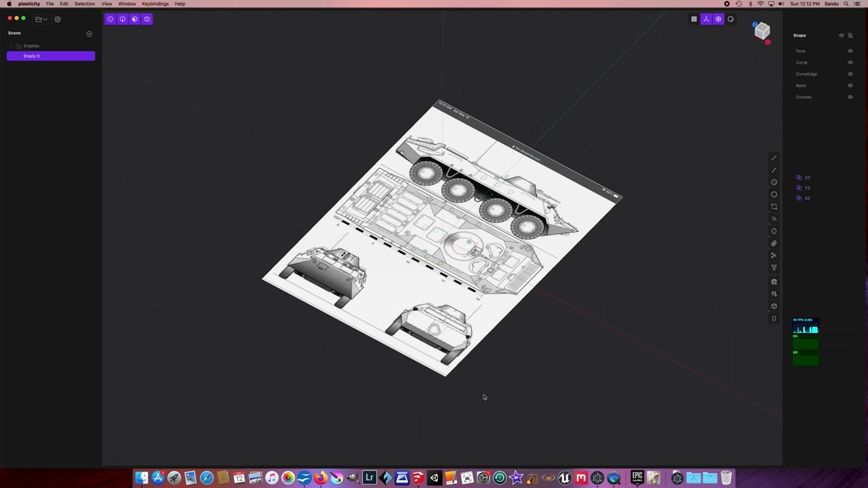Select the Empty 0 item
The image size is (868, 488).
pos(51,56)
